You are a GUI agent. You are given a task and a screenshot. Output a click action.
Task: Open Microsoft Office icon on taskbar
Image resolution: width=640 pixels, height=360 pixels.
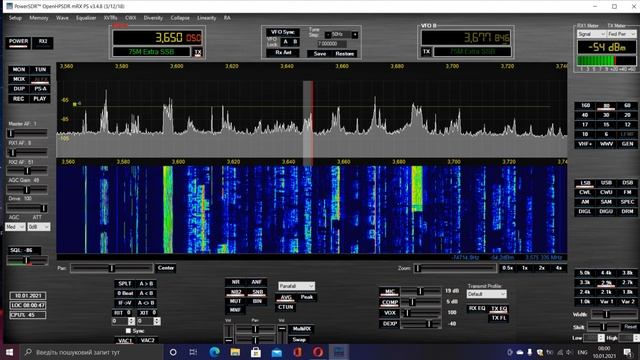[298, 352]
